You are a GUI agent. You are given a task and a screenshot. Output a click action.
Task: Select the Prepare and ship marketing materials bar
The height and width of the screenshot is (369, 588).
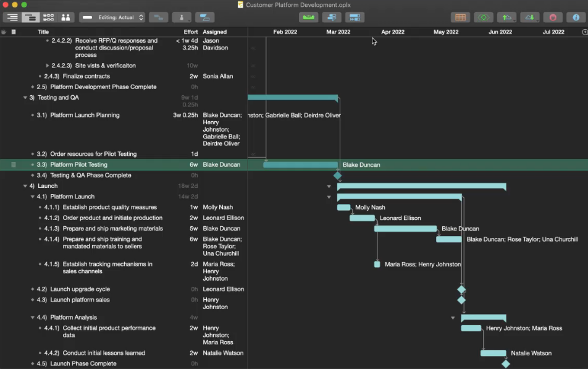[405, 228]
